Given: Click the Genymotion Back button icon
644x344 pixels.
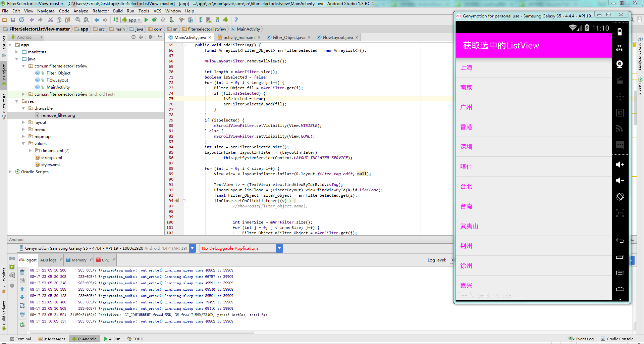Looking at the screenshot, I should [x=620, y=241].
